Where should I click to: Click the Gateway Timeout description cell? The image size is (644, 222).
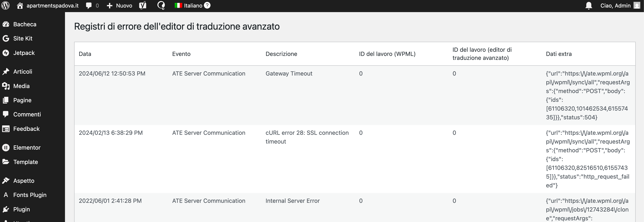289,73
